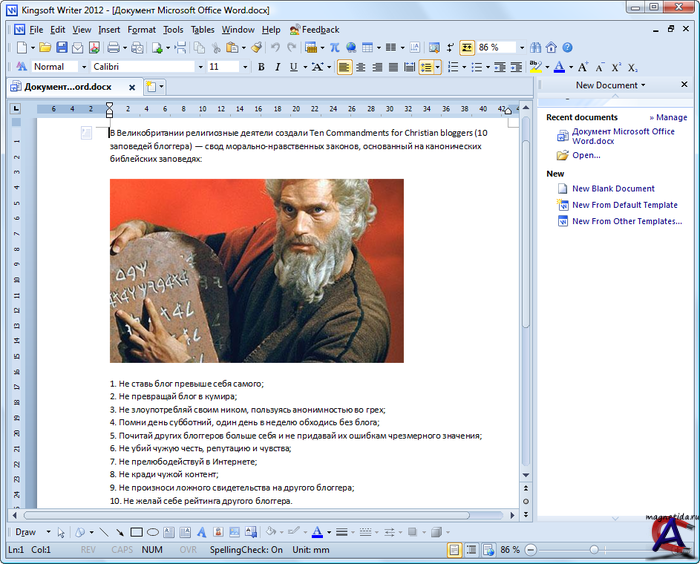The image size is (700, 564).
Task: Click the Save icon in the toolbar
Action: pos(62,47)
